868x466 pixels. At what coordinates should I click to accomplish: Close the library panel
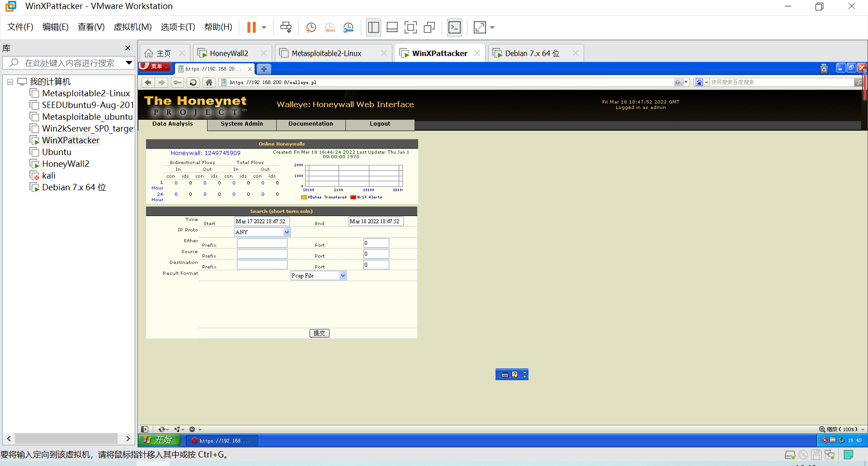pyautogui.click(x=127, y=48)
